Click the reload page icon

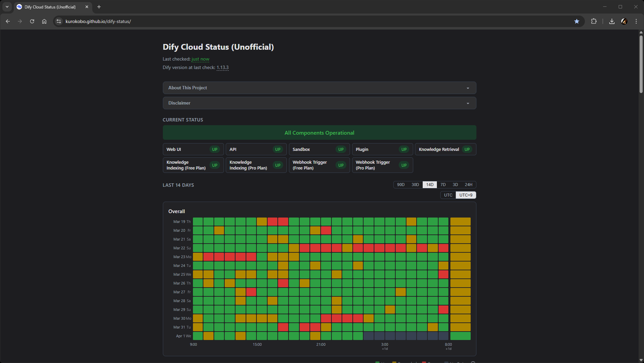[x=32, y=21]
